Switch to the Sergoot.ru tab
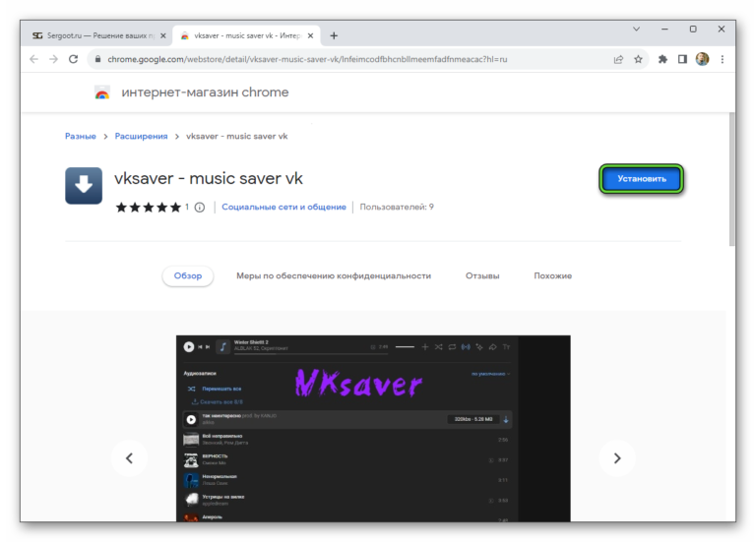The height and width of the screenshot is (542, 756). 96,35
